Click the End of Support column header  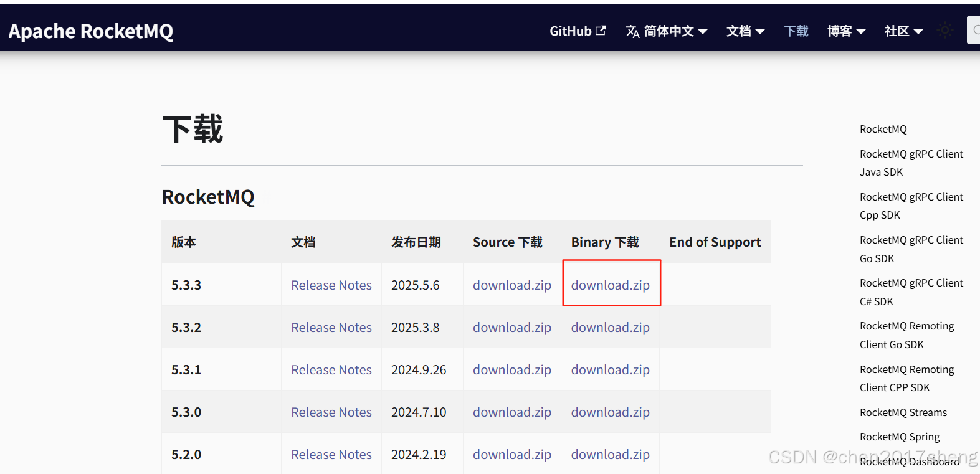715,242
